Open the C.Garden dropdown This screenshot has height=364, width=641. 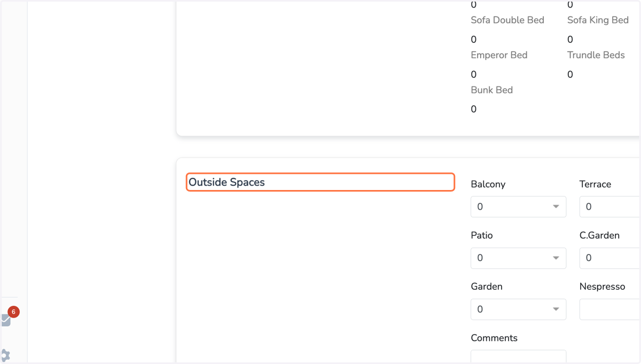click(x=610, y=258)
